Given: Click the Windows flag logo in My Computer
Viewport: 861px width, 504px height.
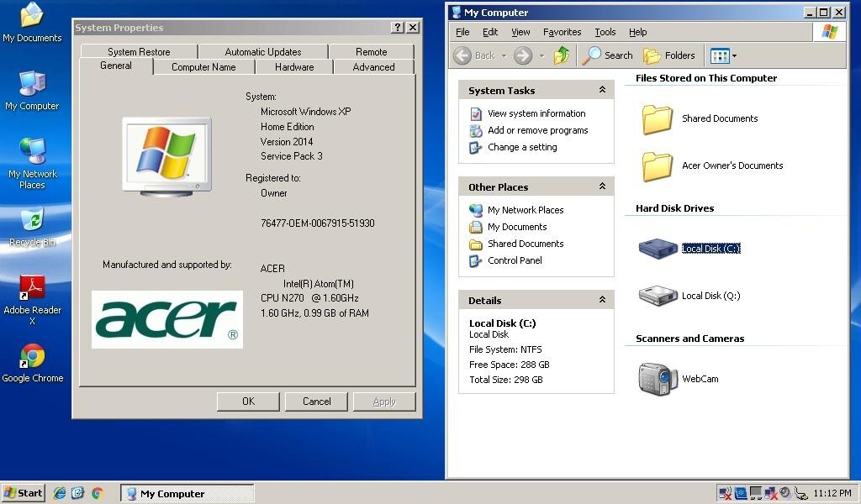Looking at the screenshot, I should 830,32.
